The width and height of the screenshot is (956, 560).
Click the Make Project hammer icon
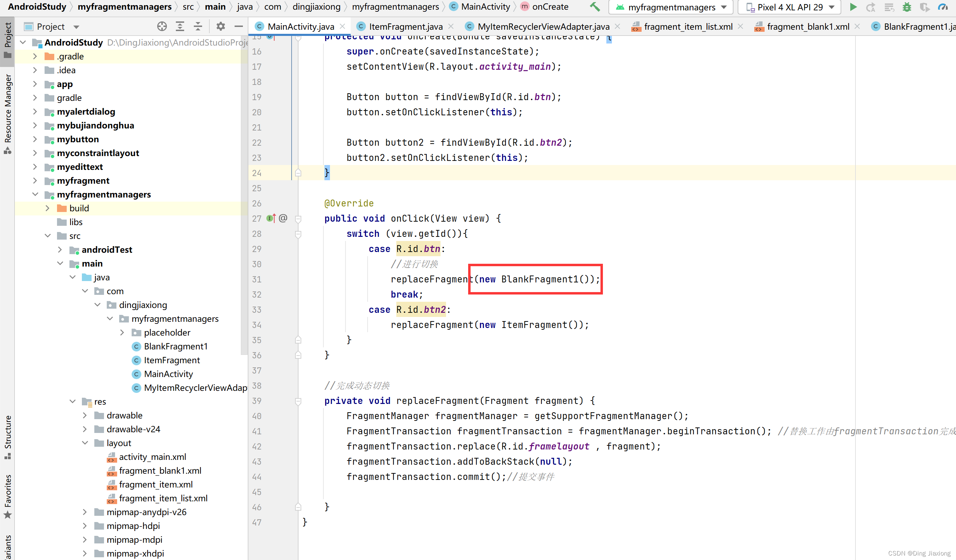pyautogui.click(x=595, y=7)
